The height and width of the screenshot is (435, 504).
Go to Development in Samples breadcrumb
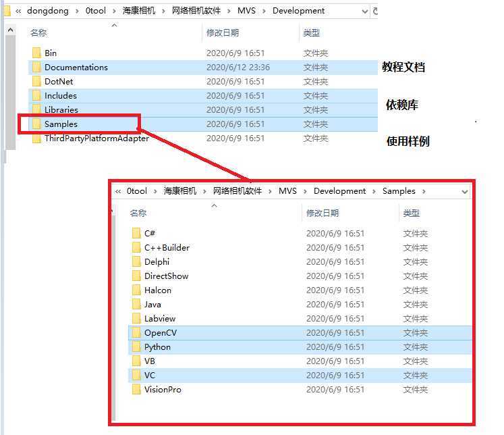(340, 191)
